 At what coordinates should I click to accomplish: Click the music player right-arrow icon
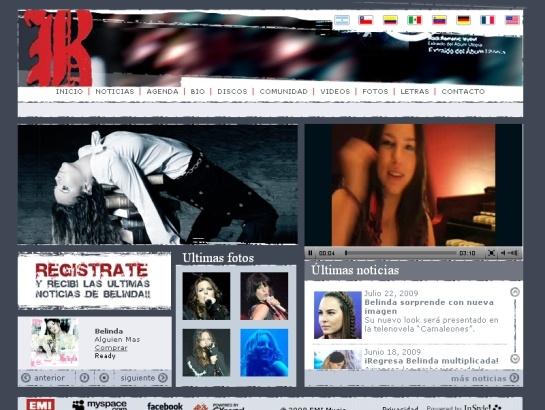coord(163,378)
